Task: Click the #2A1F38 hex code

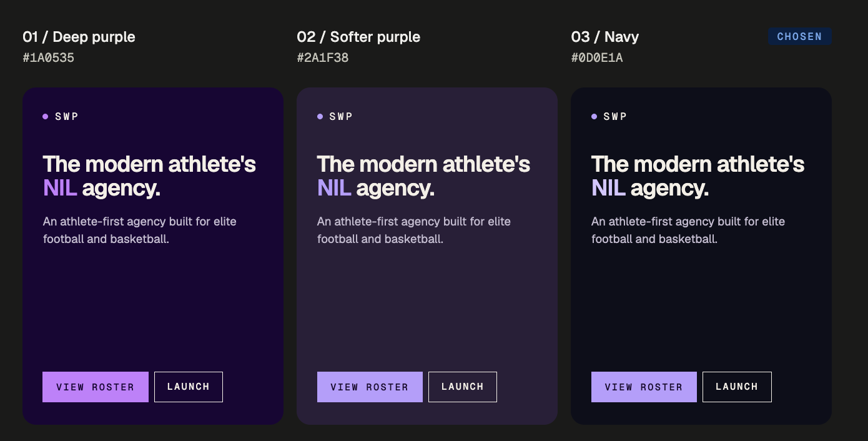Action: tap(323, 58)
